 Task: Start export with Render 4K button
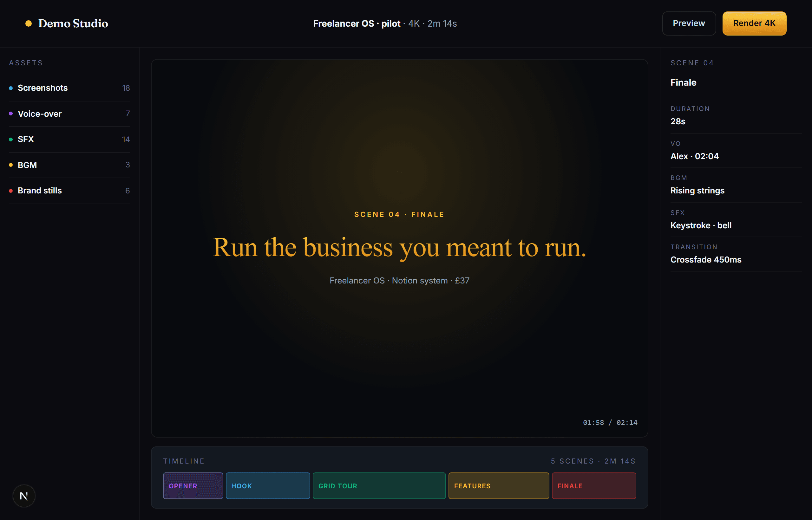754,23
